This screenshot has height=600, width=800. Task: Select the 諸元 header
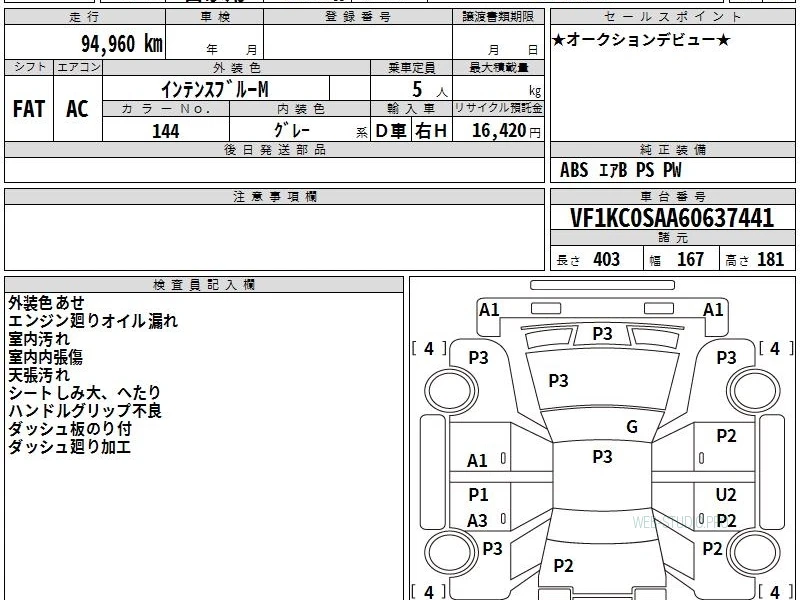672,238
